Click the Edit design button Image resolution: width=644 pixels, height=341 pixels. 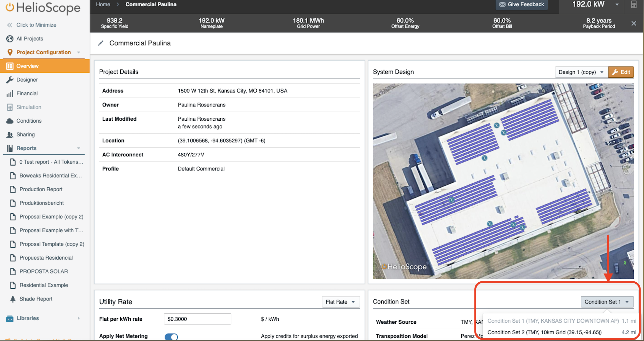coord(621,72)
